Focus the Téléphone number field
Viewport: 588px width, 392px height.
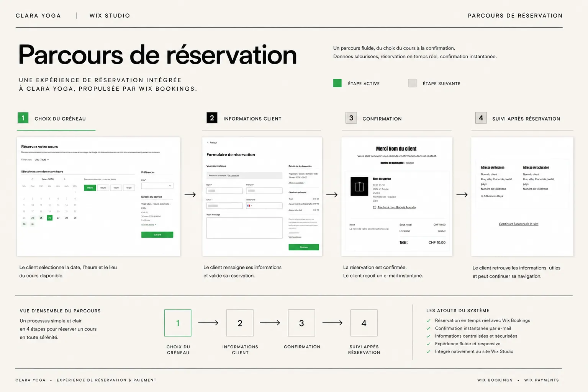264,206
